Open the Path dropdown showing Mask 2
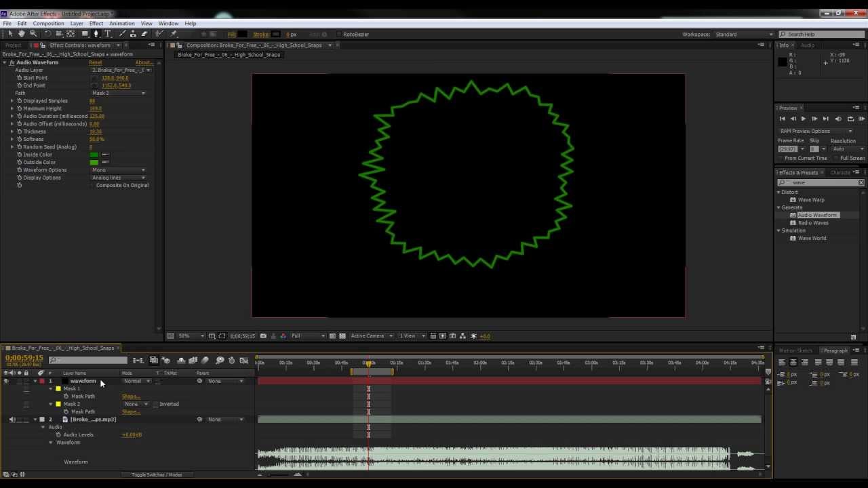868x488 pixels. 118,93
